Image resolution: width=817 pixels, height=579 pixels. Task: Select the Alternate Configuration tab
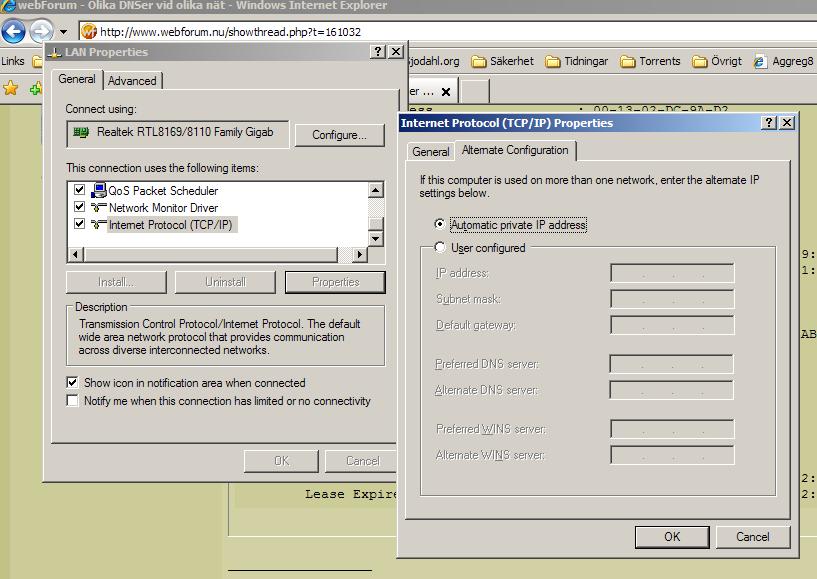(x=515, y=150)
